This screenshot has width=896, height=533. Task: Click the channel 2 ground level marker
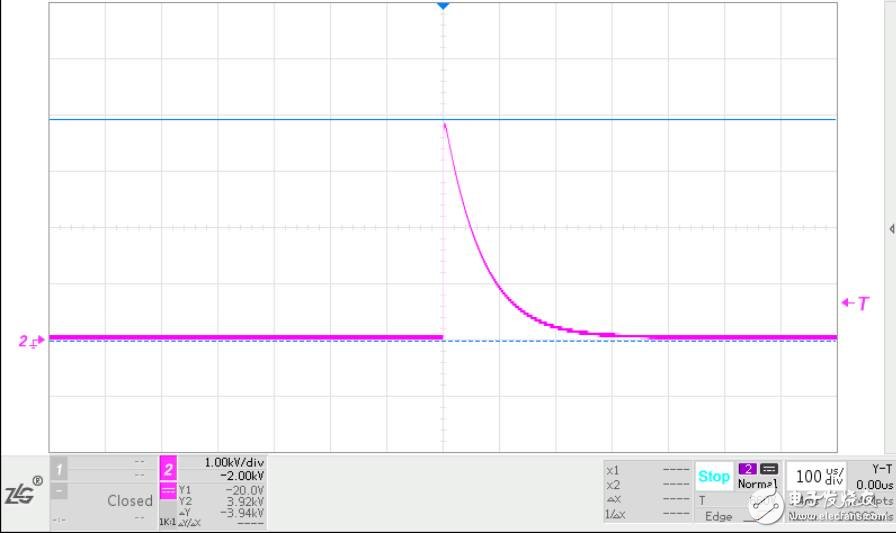click(31, 341)
